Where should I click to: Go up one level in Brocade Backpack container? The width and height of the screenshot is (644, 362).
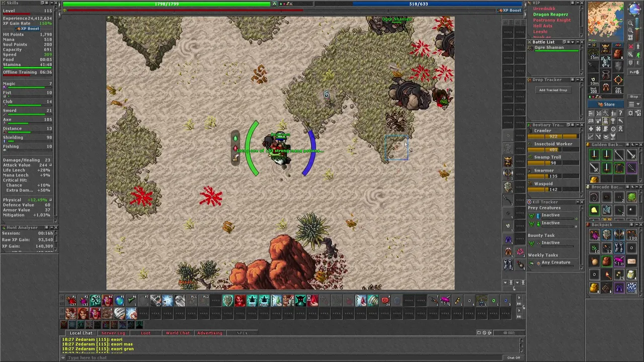632,187
